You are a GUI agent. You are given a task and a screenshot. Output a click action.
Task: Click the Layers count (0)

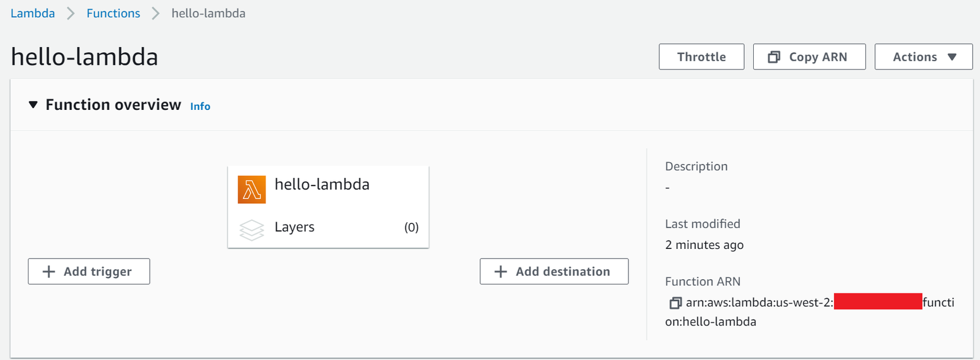point(411,228)
